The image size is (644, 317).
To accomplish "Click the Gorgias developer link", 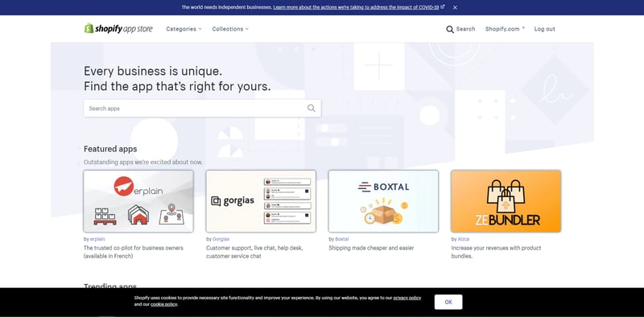I will (221, 239).
